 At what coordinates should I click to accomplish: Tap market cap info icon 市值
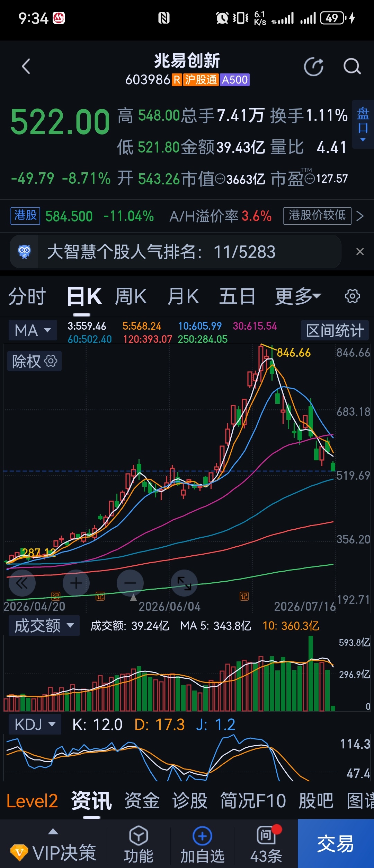pos(220,179)
